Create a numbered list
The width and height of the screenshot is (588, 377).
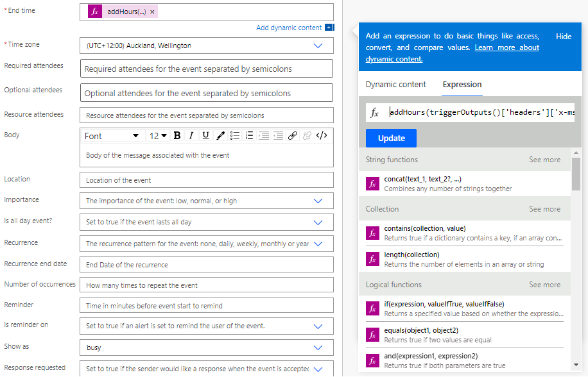coord(248,135)
